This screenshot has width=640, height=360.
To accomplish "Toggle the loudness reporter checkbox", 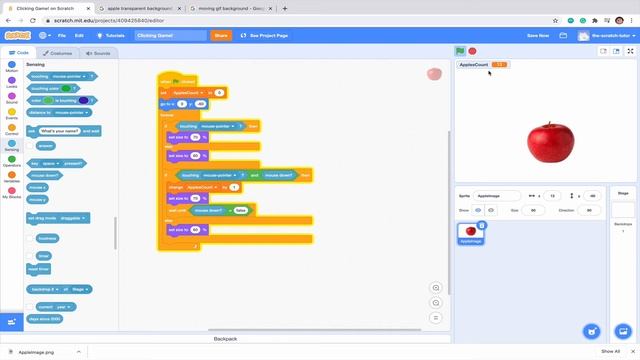I will pos(30,238).
